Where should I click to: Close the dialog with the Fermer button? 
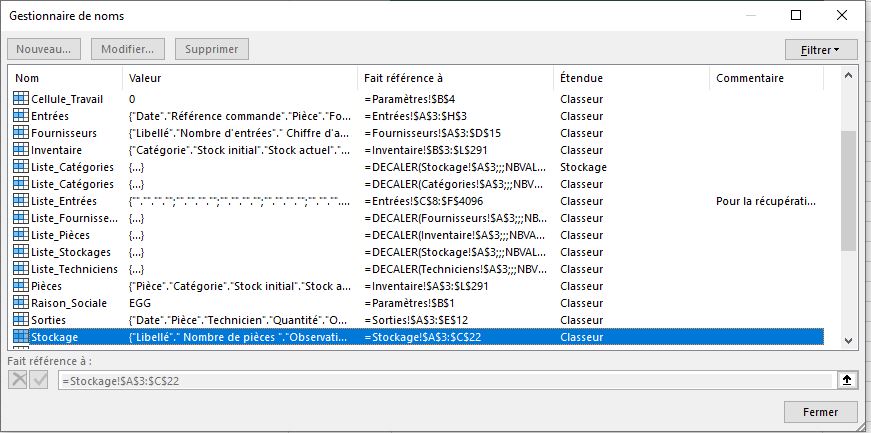tap(820, 412)
